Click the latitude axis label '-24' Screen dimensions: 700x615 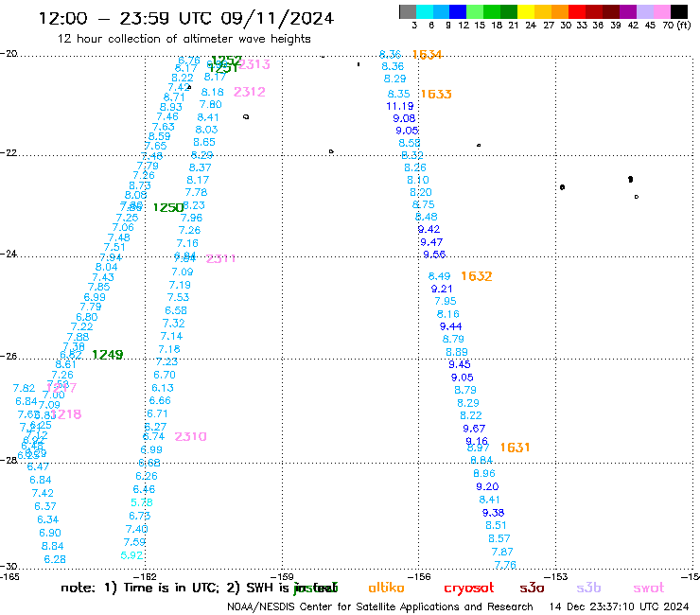tap(9, 254)
